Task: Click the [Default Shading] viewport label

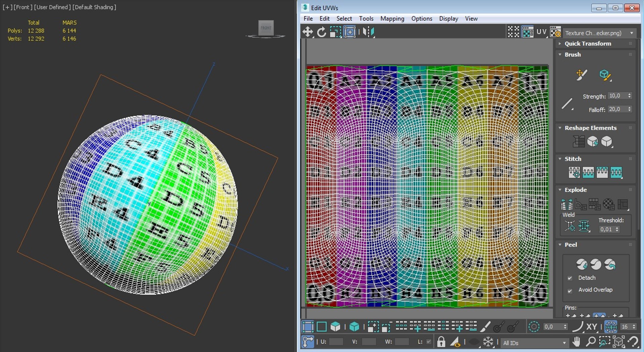Action: point(94,7)
